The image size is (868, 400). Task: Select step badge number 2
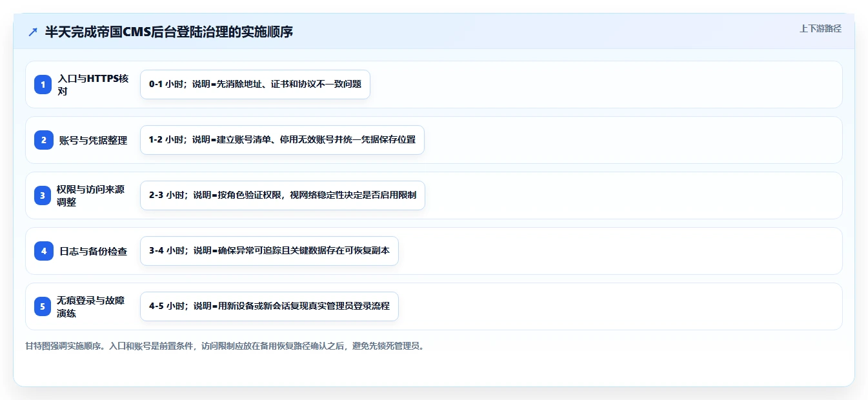point(43,140)
